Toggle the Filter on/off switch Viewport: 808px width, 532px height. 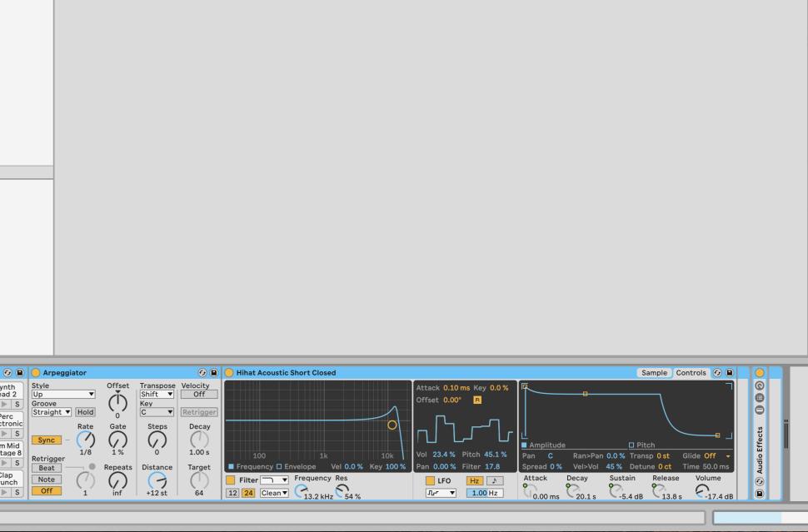pyautogui.click(x=231, y=480)
